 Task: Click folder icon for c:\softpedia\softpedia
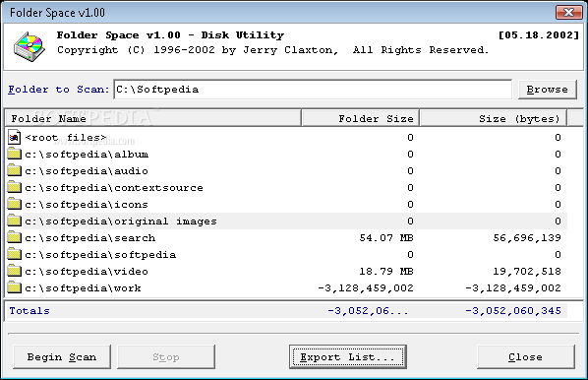14,254
